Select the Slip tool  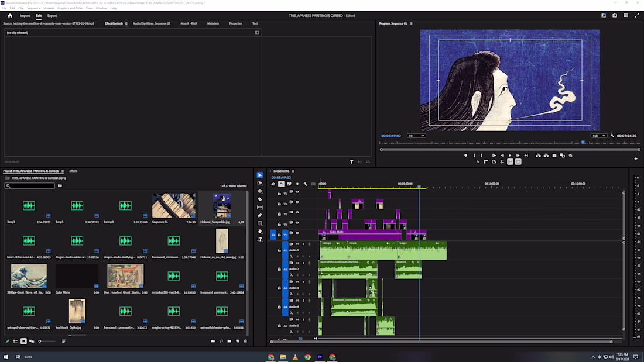click(x=259, y=207)
